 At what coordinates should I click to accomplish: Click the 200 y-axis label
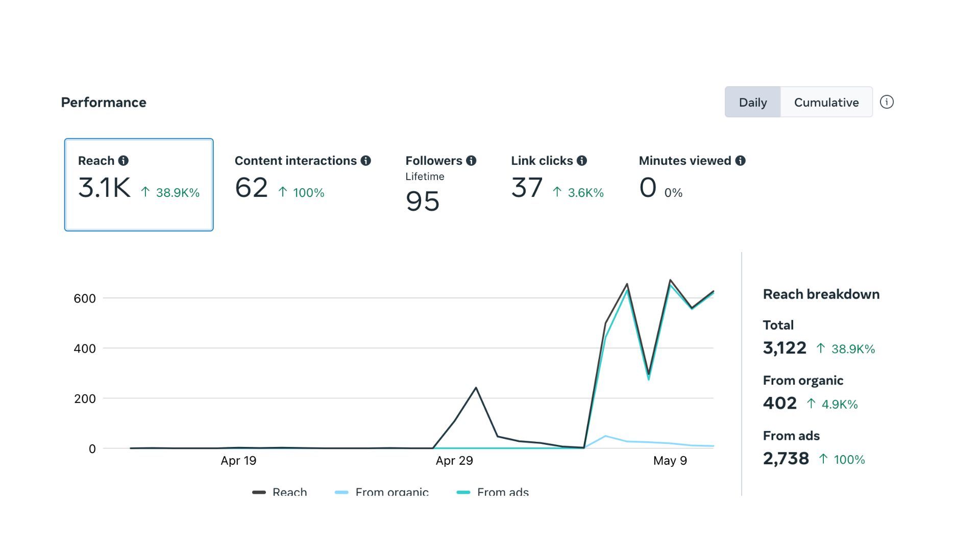click(x=85, y=398)
